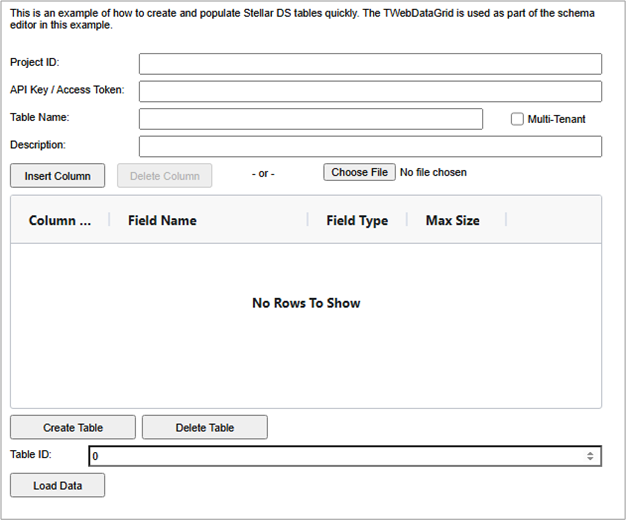This screenshot has height=520, width=626.
Task: Click the Delete Table button
Action: coord(204,427)
